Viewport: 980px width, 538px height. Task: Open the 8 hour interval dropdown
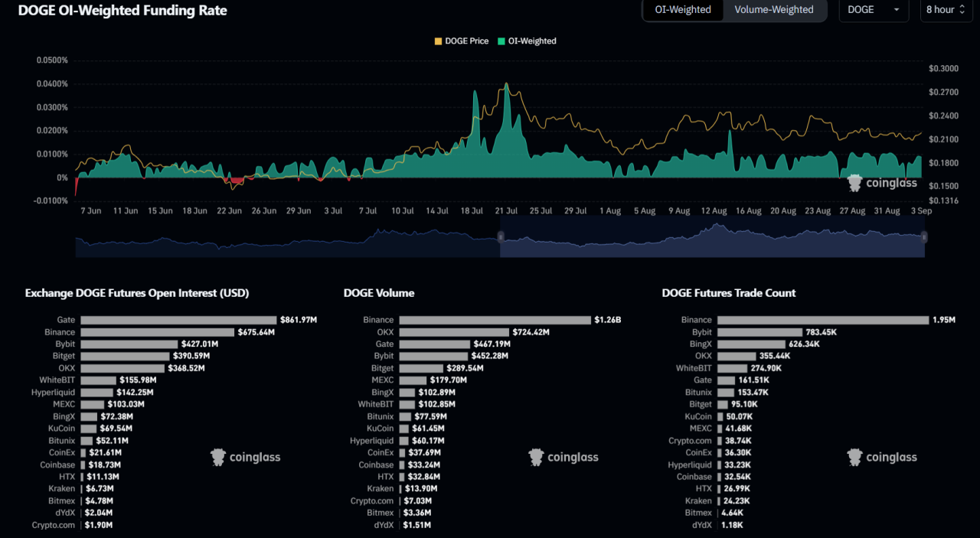pyautogui.click(x=946, y=10)
